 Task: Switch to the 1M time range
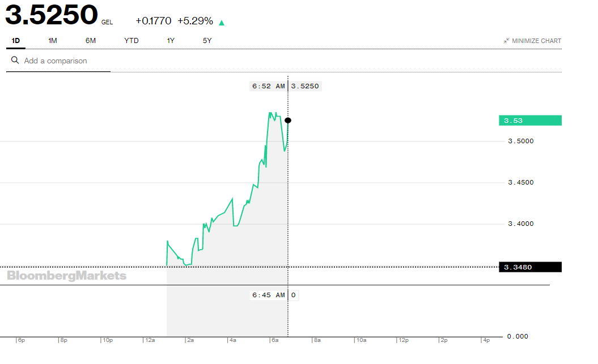click(53, 41)
